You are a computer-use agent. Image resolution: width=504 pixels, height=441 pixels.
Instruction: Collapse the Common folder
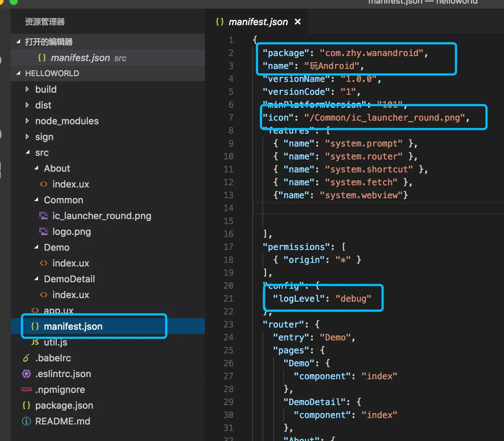tap(36, 200)
